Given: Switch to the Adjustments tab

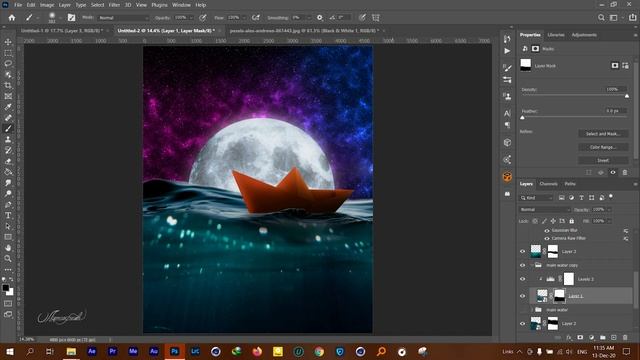Looking at the screenshot, I should tap(584, 35).
